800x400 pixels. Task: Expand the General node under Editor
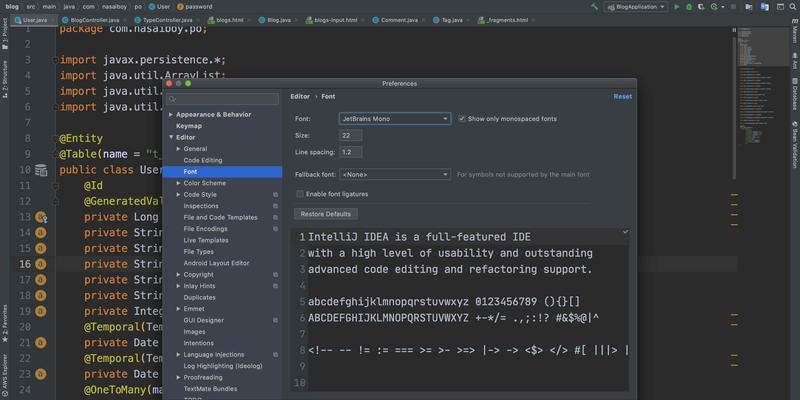(x=179, y=149)
